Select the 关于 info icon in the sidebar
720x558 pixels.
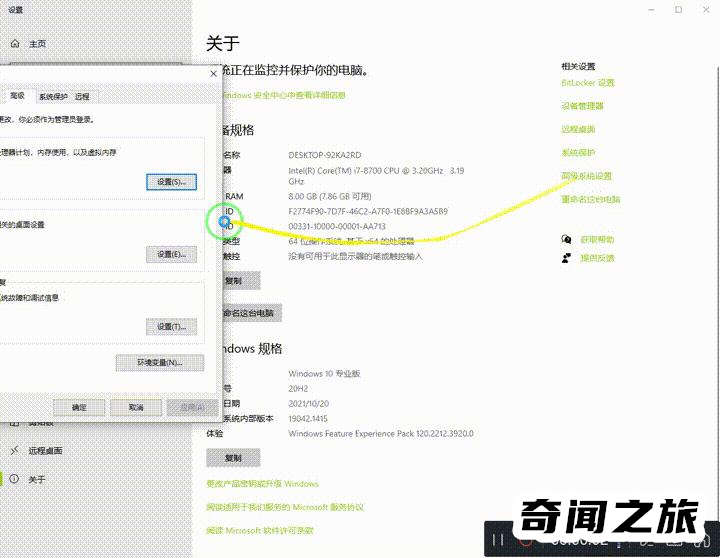tap(15, 479)
